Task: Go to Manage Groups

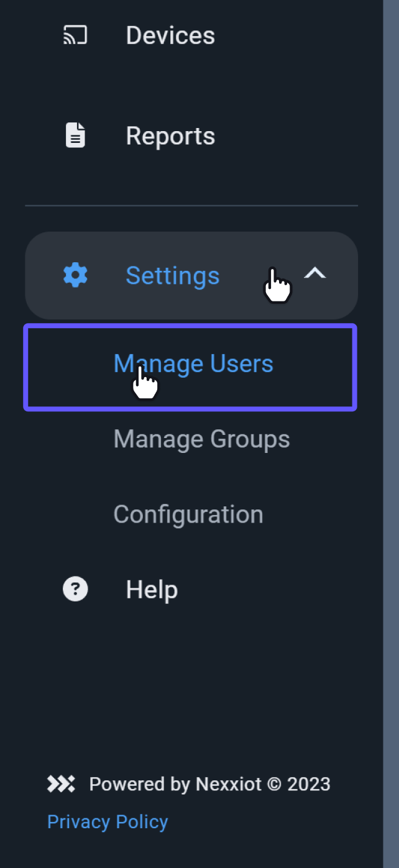Action: (x=201, y=439)
